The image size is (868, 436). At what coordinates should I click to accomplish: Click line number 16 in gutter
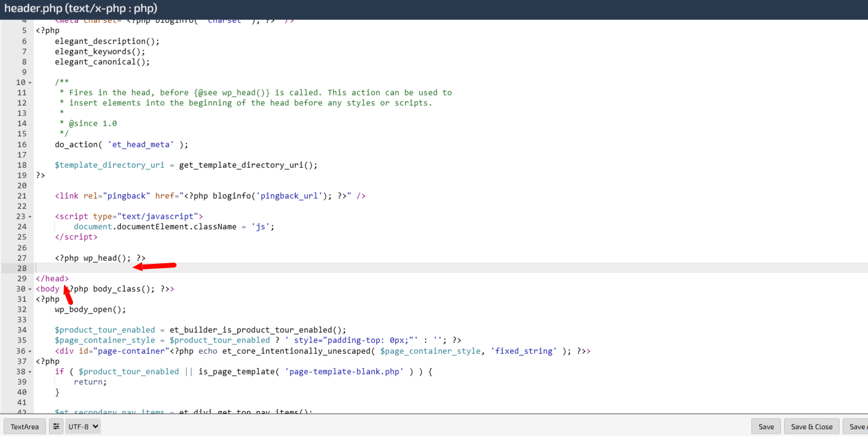tap(22, 144)
